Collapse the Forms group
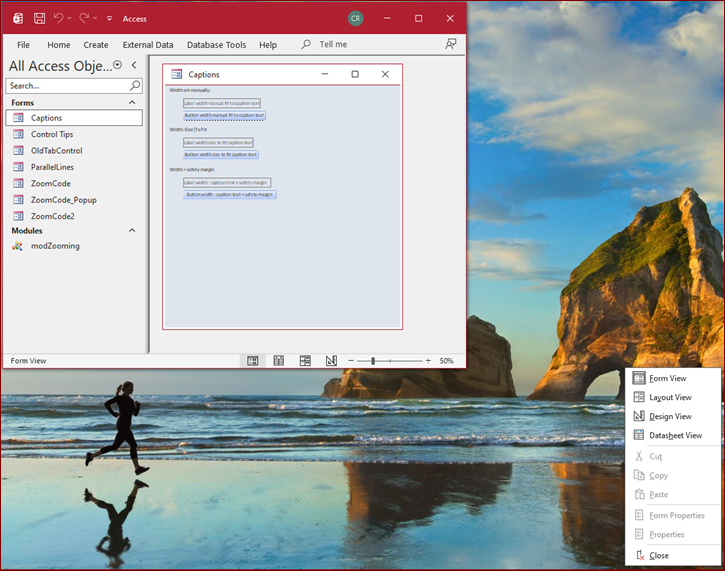The width and height of the screenshot is (725, 571). (x=132, y=103)
